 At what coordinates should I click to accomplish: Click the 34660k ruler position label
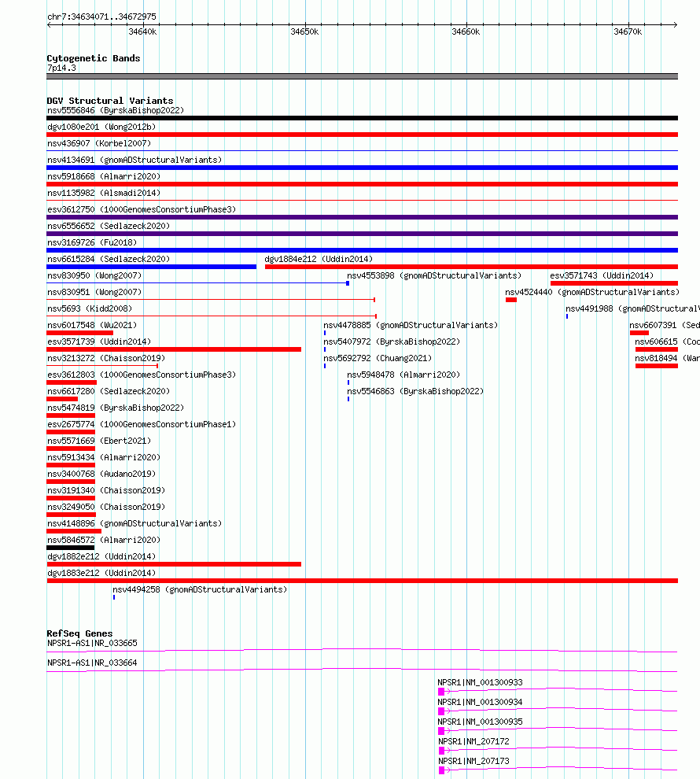point(466,31)
